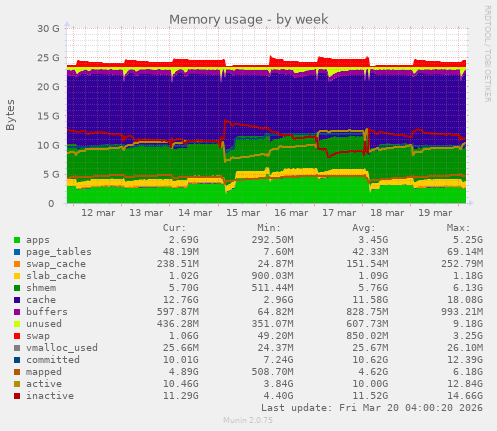Click the '30 G' y-axis label
Image resolution: width=497 pixels, height=431 pixels.
[x=48, y=29]
